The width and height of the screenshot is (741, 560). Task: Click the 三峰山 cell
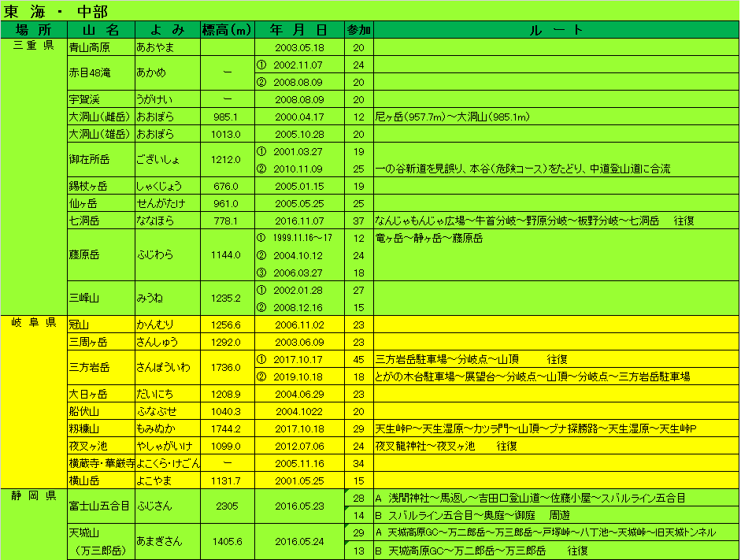(x=101, y=299)
